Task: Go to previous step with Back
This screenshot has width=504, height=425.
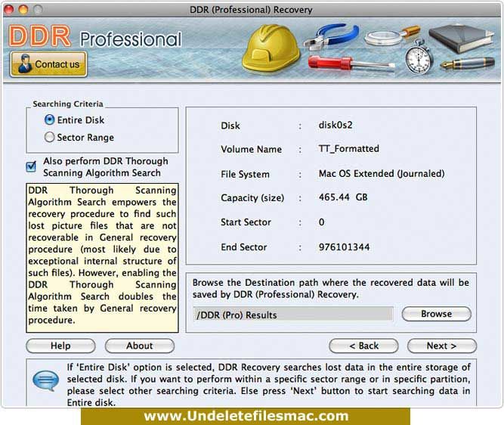Action: [x=363, y=346]
